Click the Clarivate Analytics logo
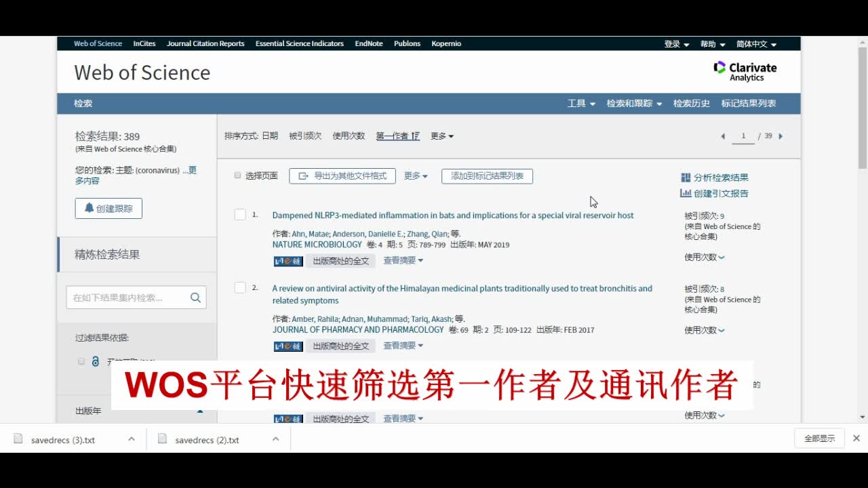The image size is (868, 488). click(x=745, y=71)
